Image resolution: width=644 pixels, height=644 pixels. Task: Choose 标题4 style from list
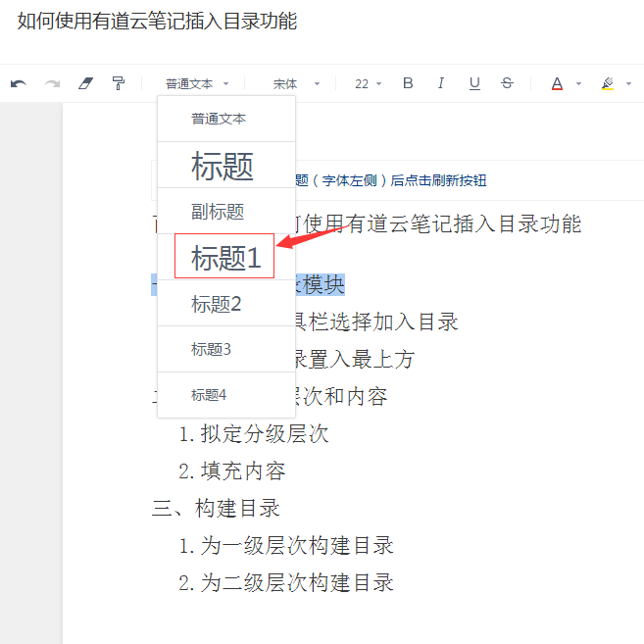(226, 395)
